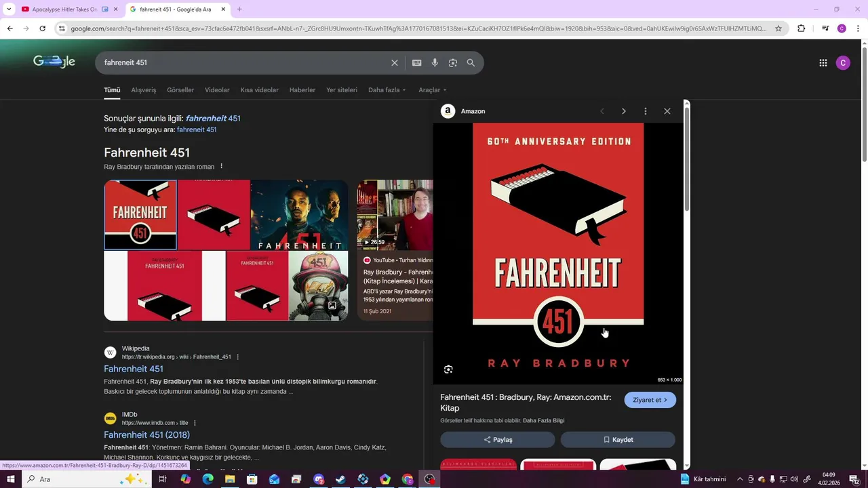This screenshot has width=868, height=488.
Task: Click the magnifier search button
Action: [x=471, y=62]
